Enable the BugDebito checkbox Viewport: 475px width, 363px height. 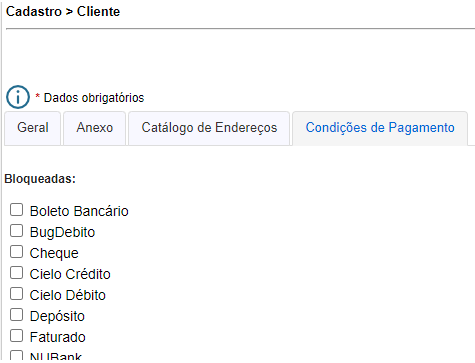click(x=16, y=231)
